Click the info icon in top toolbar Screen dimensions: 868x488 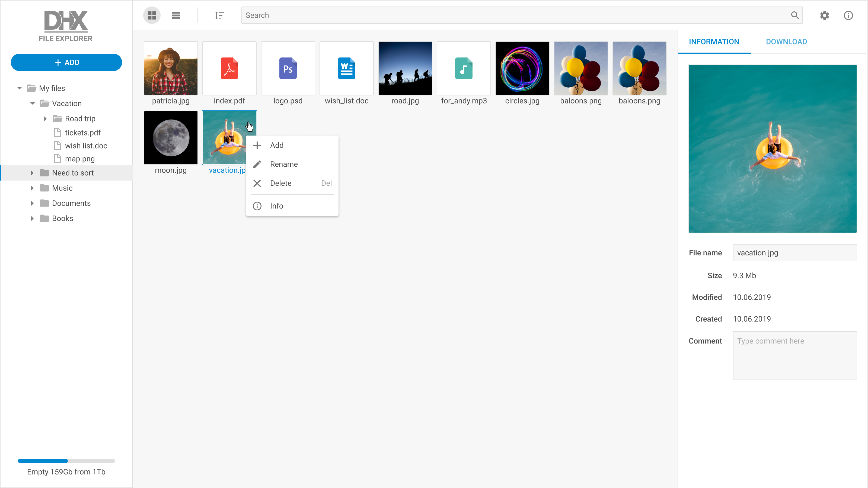point(848,15)
